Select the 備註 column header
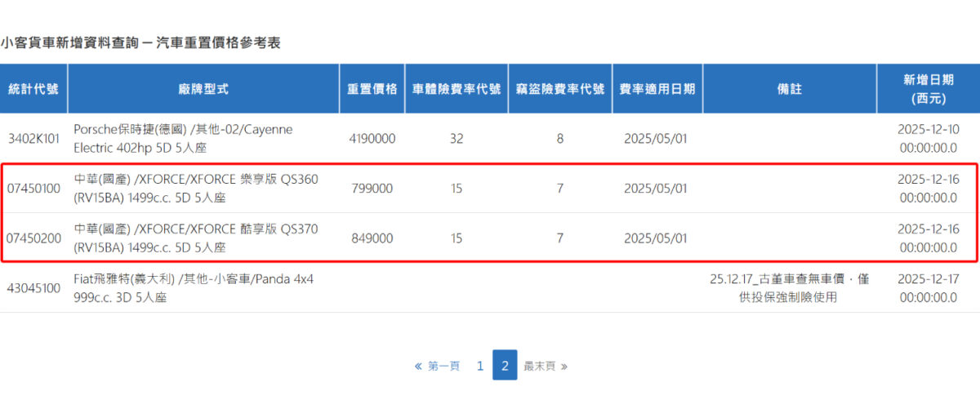This screenshot has height=396, width=980. (789, 89)
